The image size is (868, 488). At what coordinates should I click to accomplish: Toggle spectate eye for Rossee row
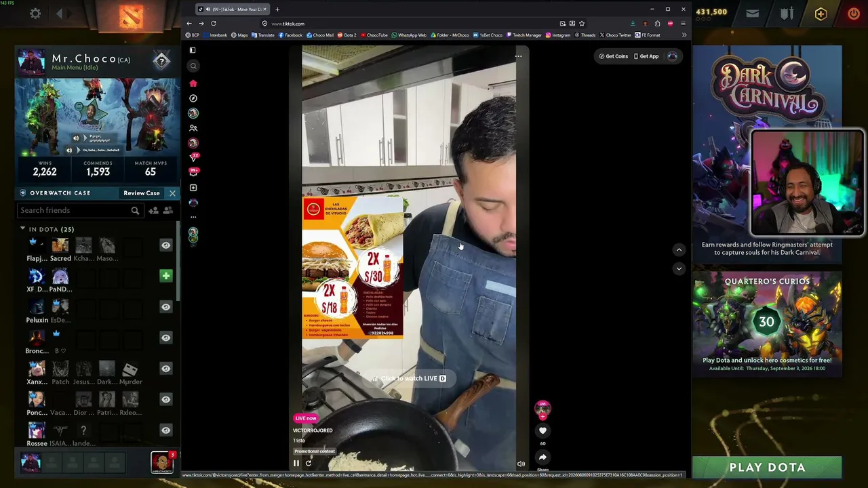click(165, 430)
